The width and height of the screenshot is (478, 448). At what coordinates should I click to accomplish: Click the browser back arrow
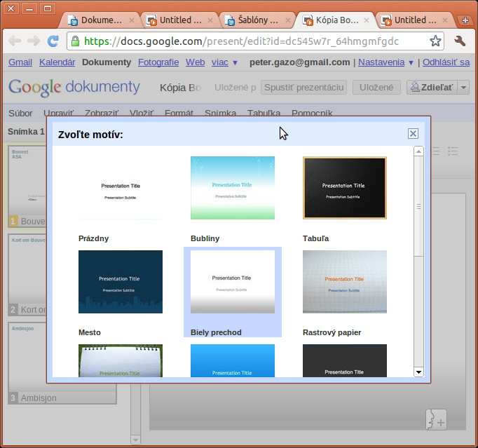point(14,41)
